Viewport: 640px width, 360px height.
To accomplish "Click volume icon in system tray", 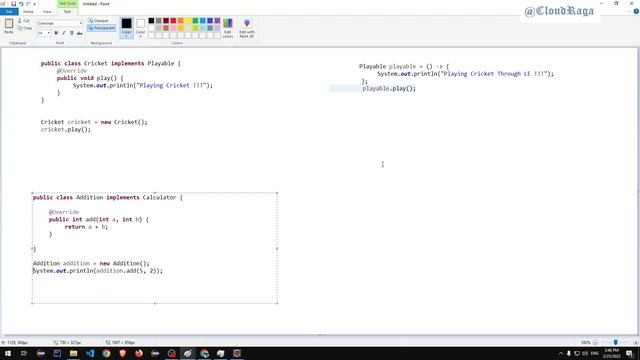I will click(x=585, y=353).
